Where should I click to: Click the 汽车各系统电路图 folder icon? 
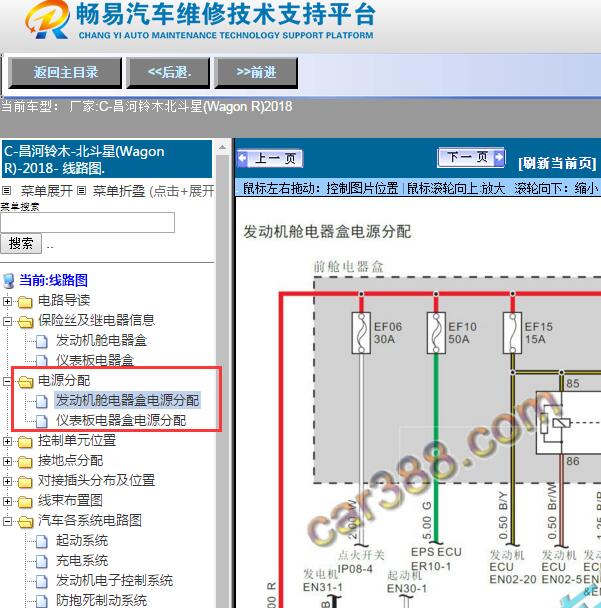pyautogui.click(x=26, y=522)
